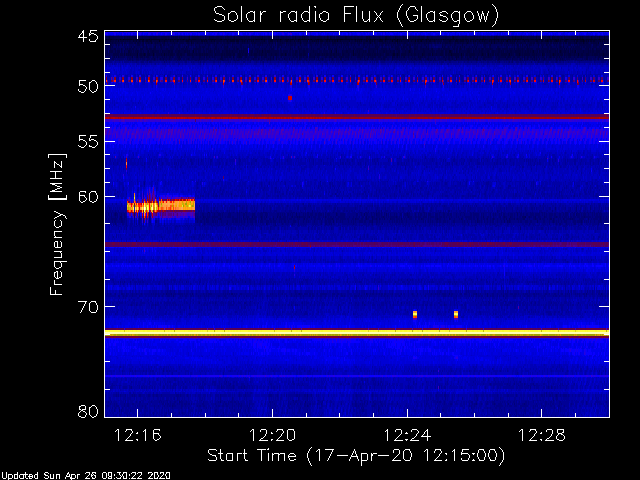
Task: Click the "Frequency [MHz]" axis label
Action: (58, 224)
